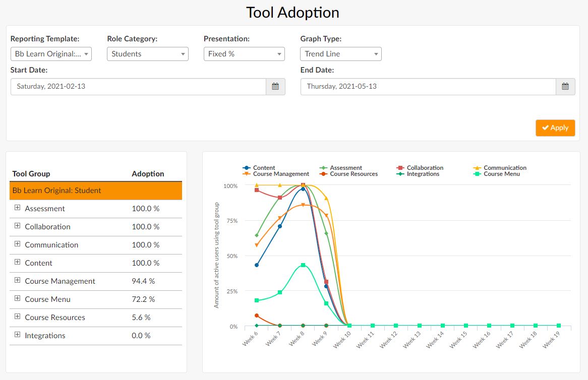Open the Role Category Students dropdown

point(148,54)
